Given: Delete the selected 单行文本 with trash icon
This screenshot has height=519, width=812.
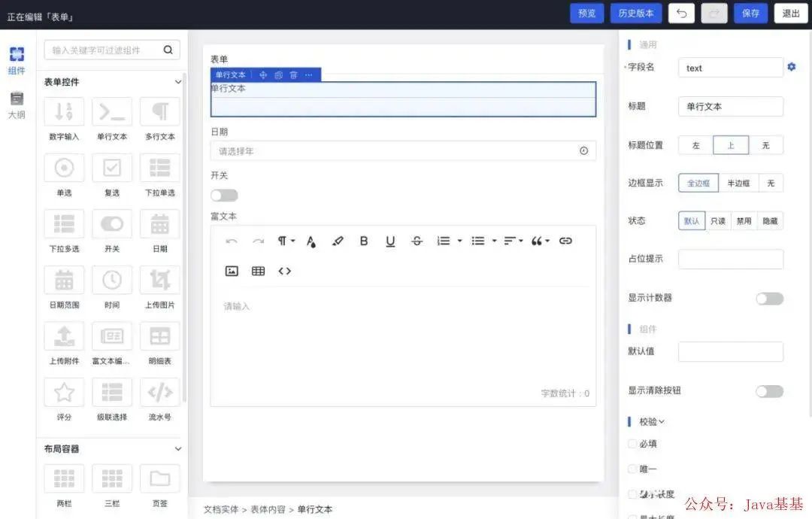Looking at the screenshot, I should coord(294,75).
